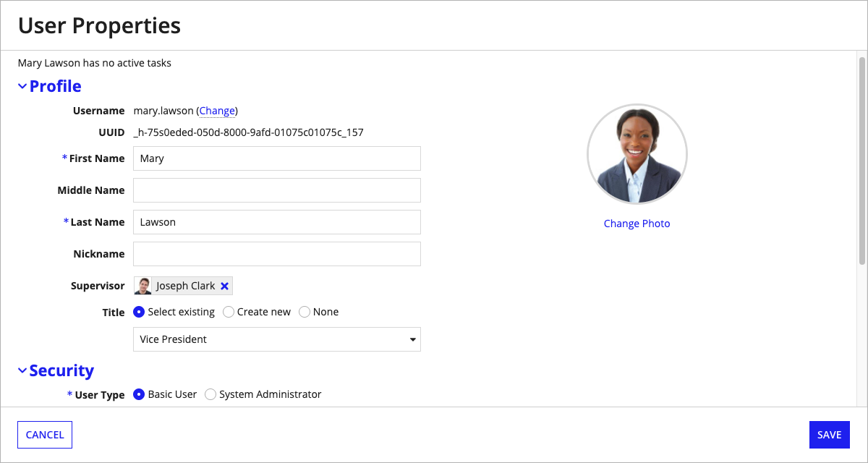Click the Change link next to username
The width and height of the screenshot is (868, 463).
pyautogui.click(x=217, y=111)
